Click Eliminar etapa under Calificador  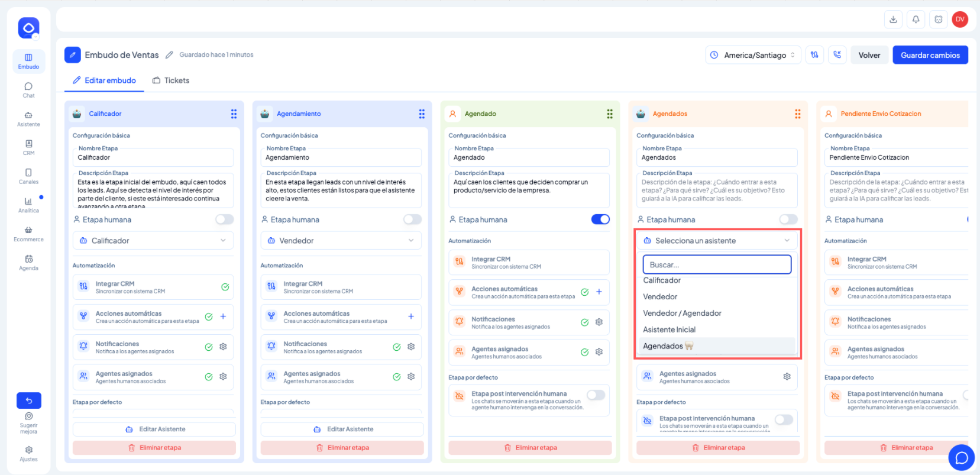pyautogui.click(x=154, y=448)
